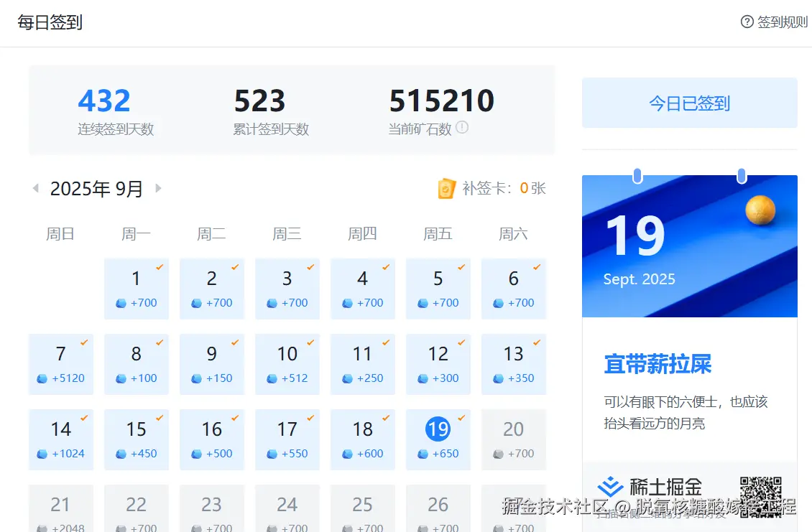Screen dimensions: 812x532
Task: Click the 宜带薪拉屎 fortune heading
Action: click(658, 364)
